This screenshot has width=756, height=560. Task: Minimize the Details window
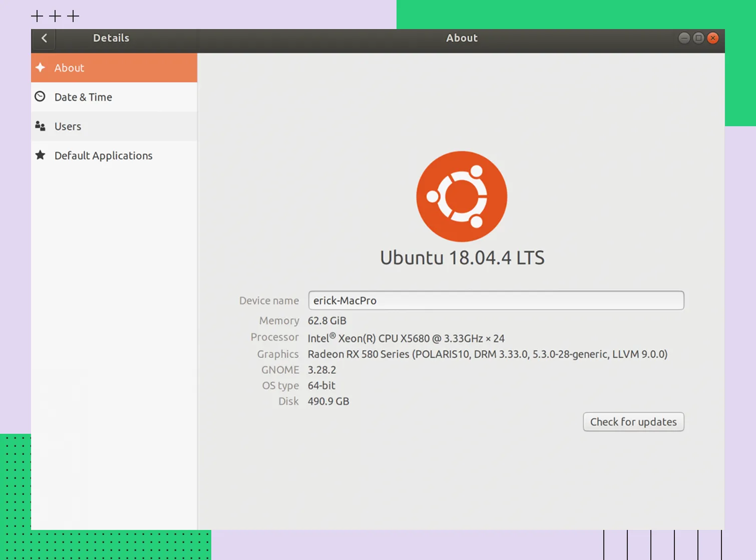[684, 38]
